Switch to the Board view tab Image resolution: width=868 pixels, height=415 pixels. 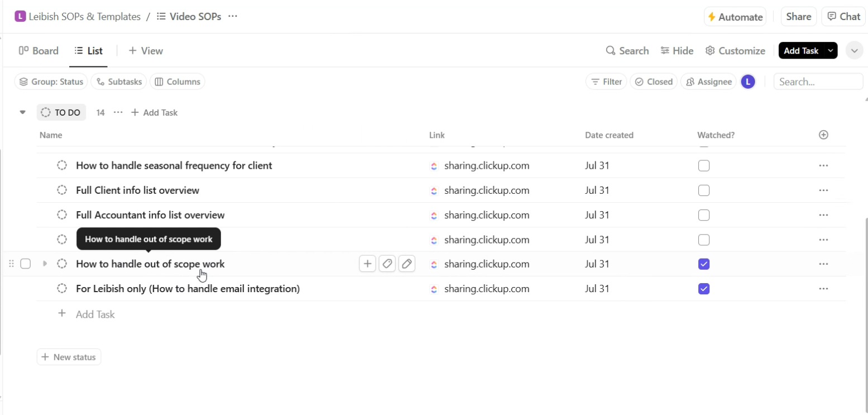click(39, 51)
